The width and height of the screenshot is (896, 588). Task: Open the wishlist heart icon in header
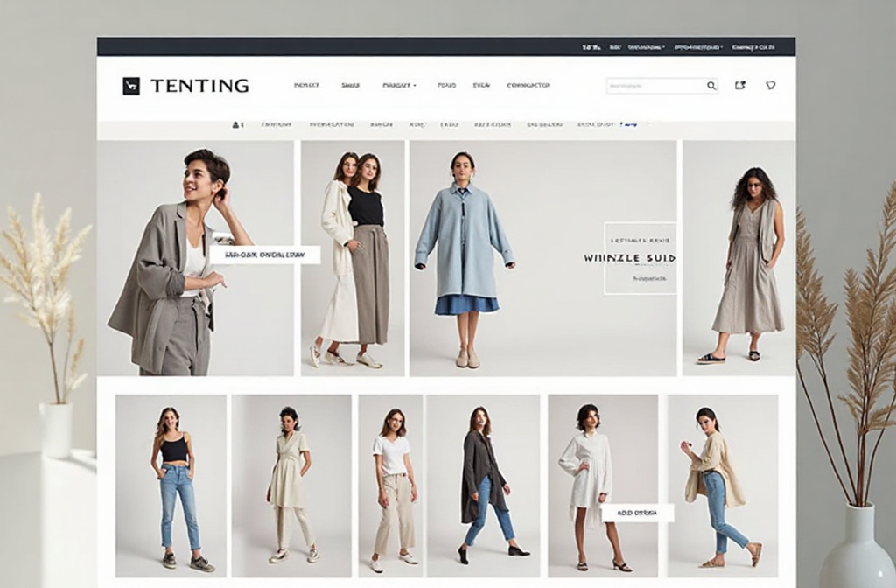pos(770,85)
